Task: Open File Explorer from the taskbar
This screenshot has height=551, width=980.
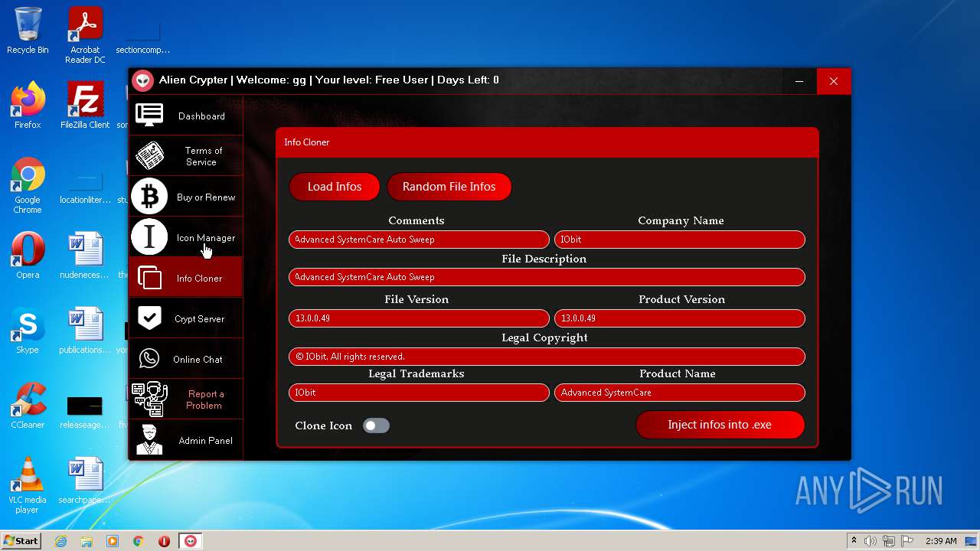Action: click(87, 541)
